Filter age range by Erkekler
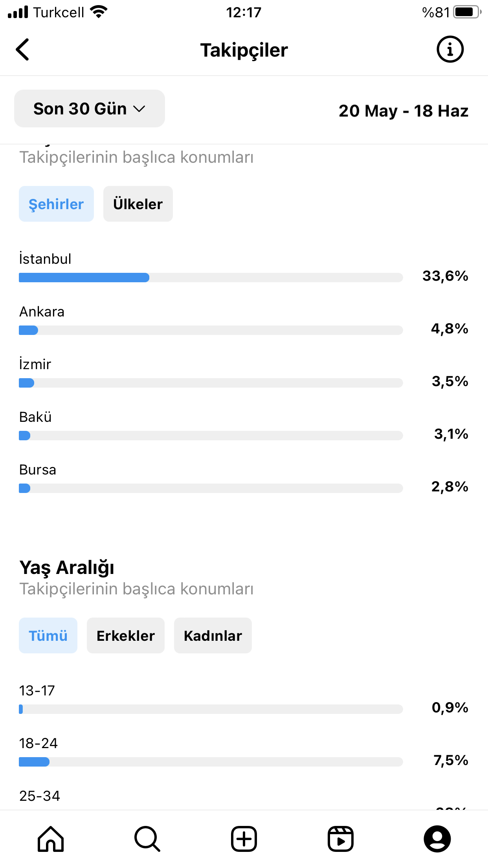This screenshot has width=488, height=868. point(126,636)
